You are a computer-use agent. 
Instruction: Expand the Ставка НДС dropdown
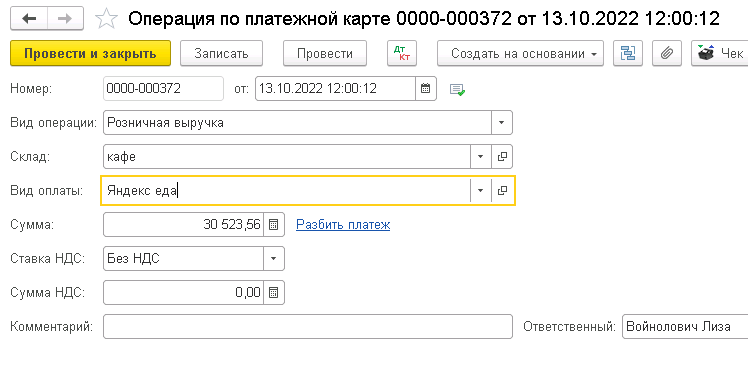click(273, 258)
